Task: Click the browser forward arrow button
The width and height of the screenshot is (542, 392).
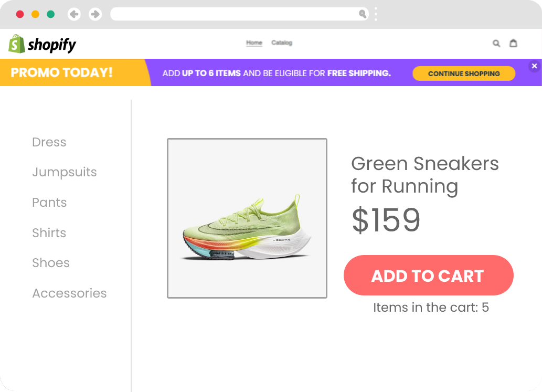Action: pyautogui.click(x=95, y=14)
